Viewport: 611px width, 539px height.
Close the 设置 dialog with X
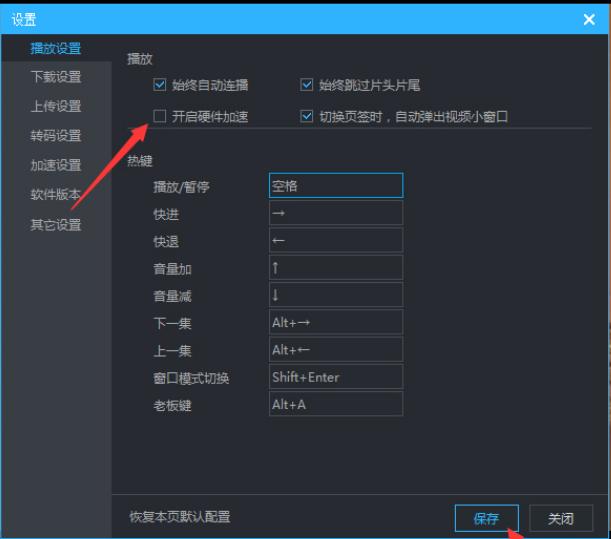tap(588, 18)
